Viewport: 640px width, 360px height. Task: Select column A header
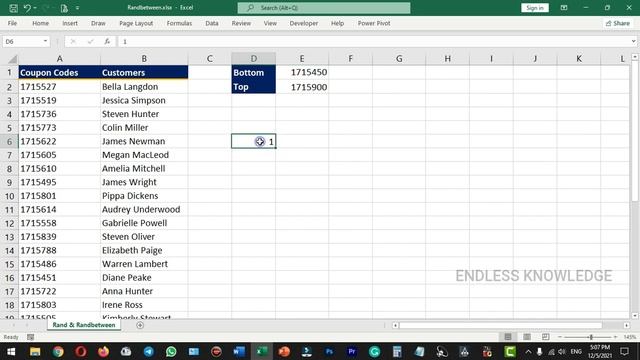(60, 59)
